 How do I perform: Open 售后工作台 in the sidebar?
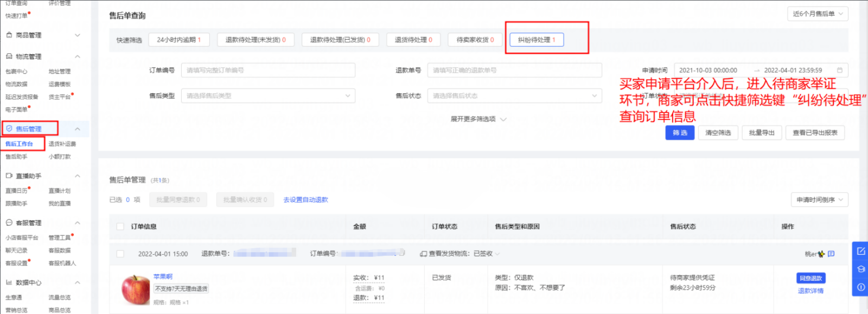19,144
